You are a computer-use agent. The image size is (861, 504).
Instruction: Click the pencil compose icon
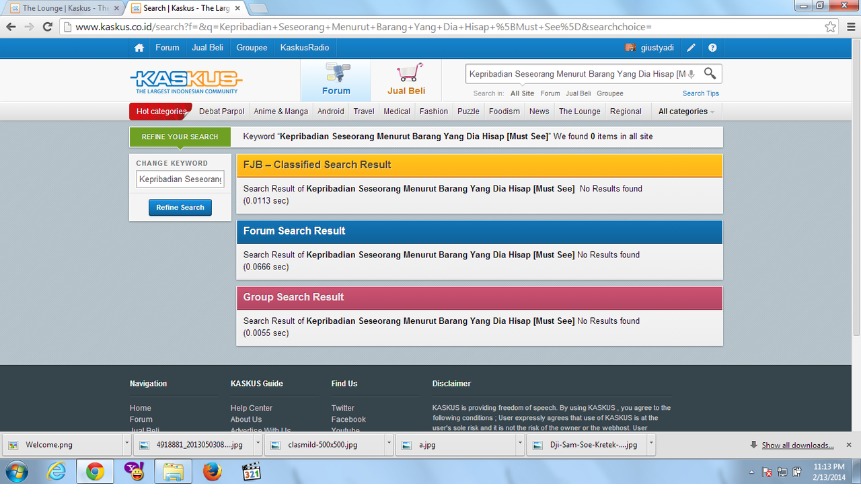691,48
